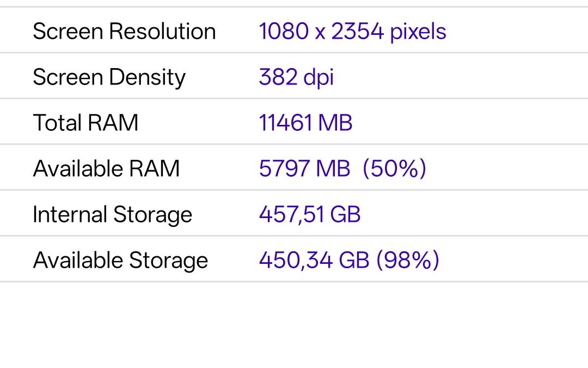
Task: Click the Total RAM label text
Action: (85, 122)
